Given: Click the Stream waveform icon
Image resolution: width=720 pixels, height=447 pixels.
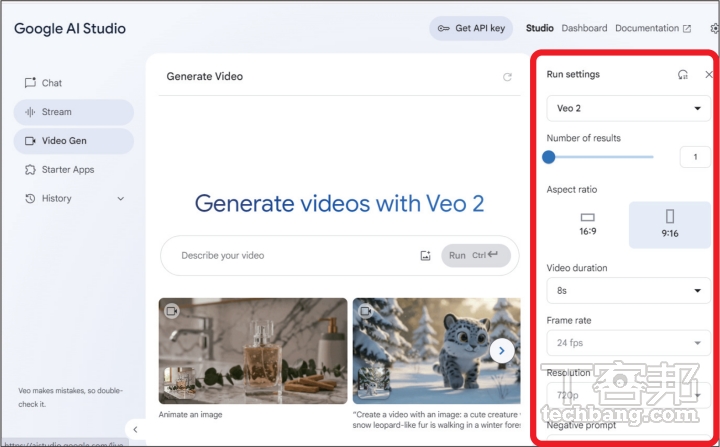Looking at the screenshot, I should pos(30,112).
